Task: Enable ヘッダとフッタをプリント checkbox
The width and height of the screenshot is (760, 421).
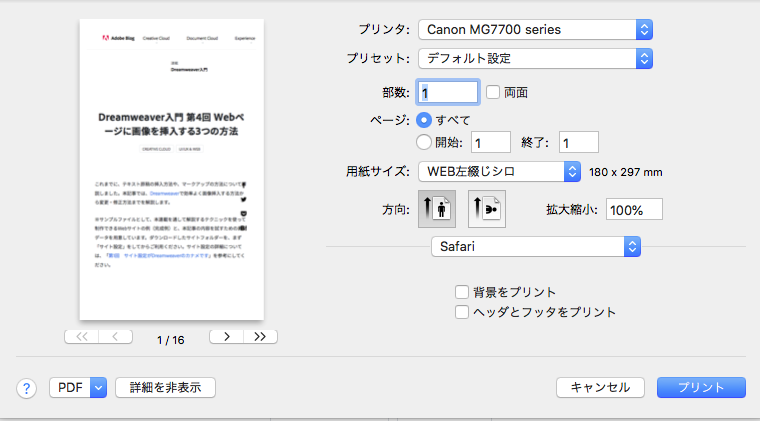Action: (461, 312)
